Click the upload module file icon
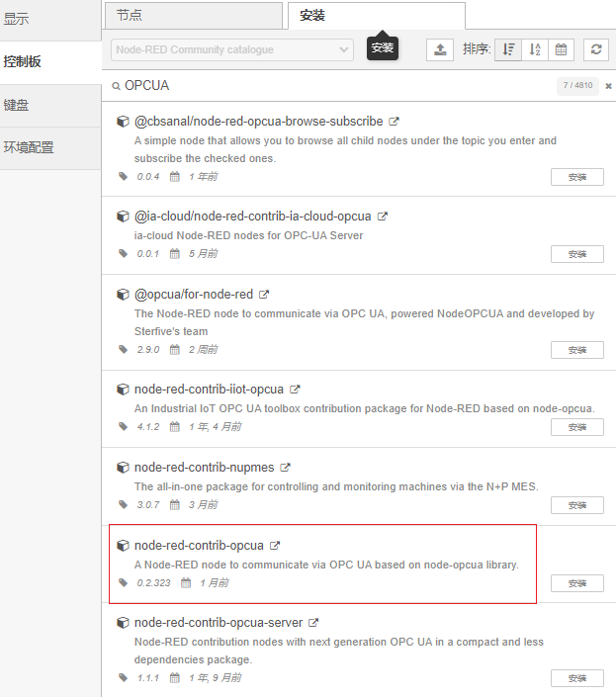The image size is (616, 697). point(440,49)
